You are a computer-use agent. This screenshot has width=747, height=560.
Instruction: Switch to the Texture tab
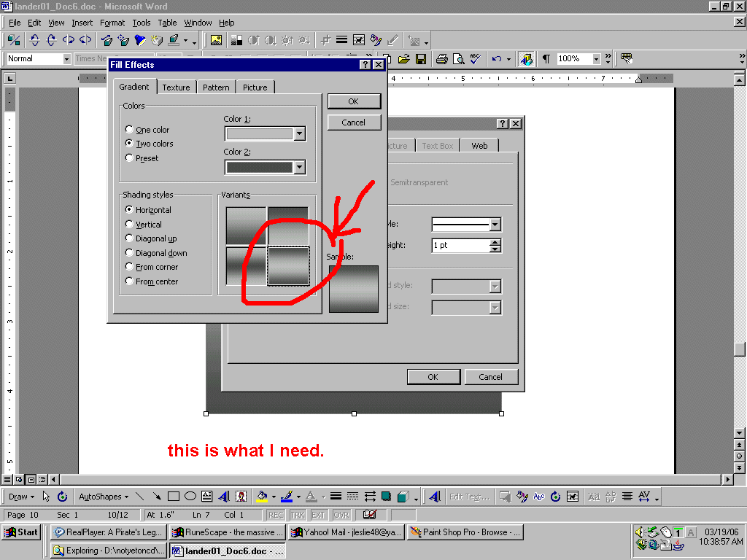pos(176,87)
